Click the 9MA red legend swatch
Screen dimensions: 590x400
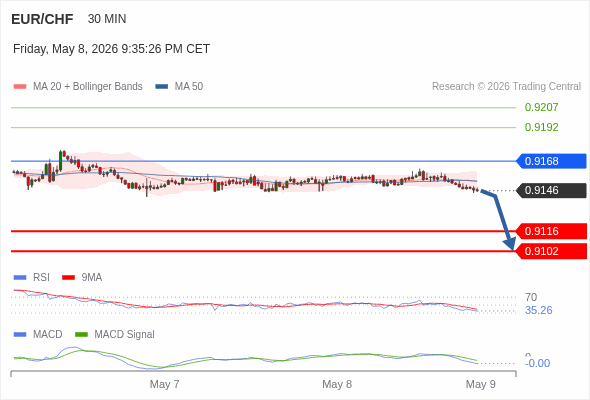click(x=68, y=278)
